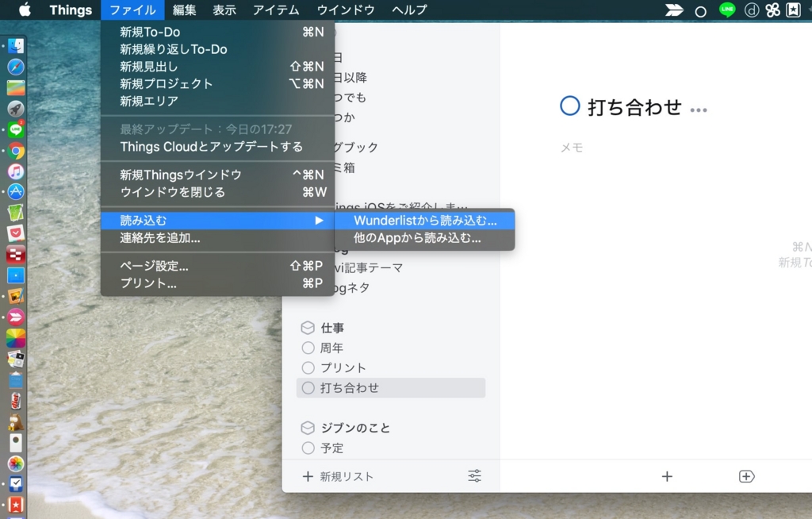Select 他のAppから読み込む… submenu item
Screen dimensions: 812x519
[x=425, y=238]
